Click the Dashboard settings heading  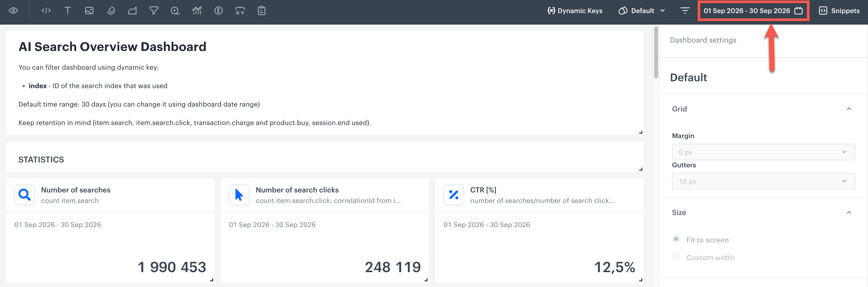(703, 40)
